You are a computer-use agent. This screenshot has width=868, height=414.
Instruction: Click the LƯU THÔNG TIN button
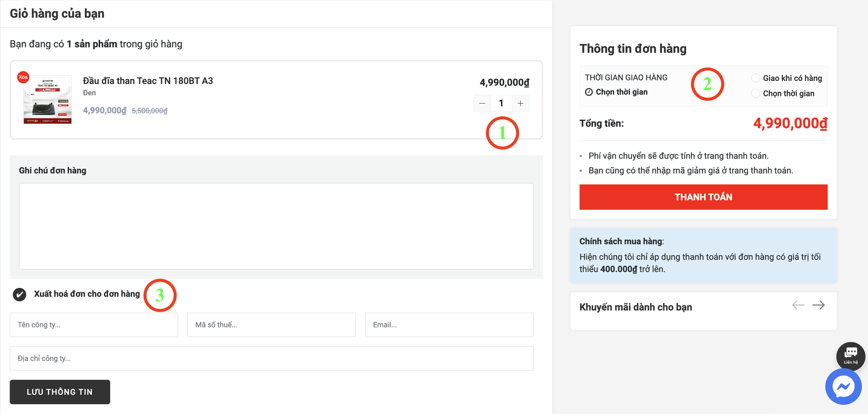pyautogui.click(x=60, y=392)
